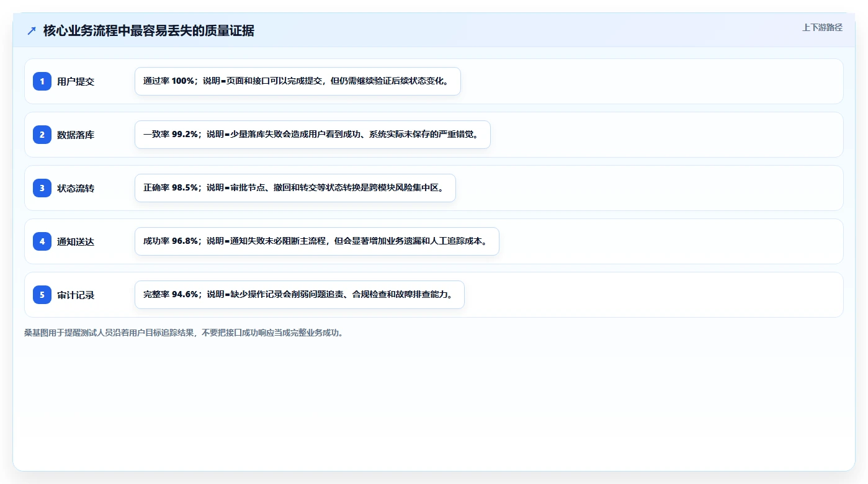Click the 完整率 94.6% description box
The width and height of the screenshot is (868, 484).
(x=300, y=295)
